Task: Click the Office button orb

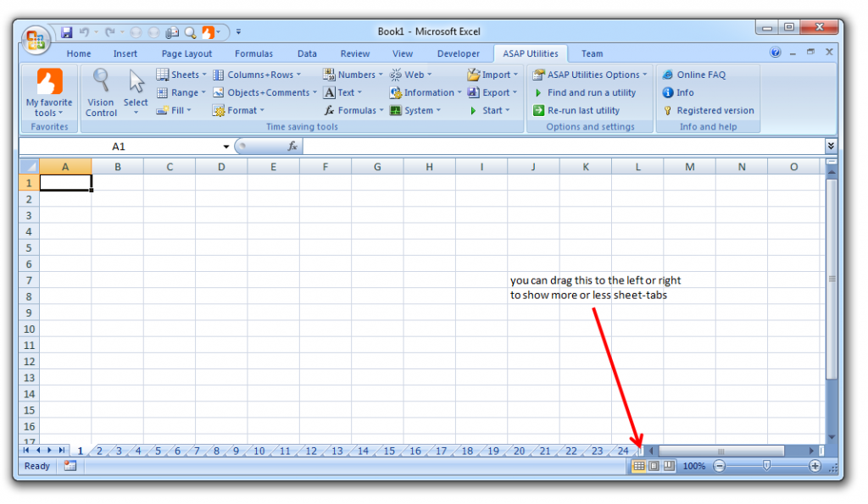Action: coord(36,40)
